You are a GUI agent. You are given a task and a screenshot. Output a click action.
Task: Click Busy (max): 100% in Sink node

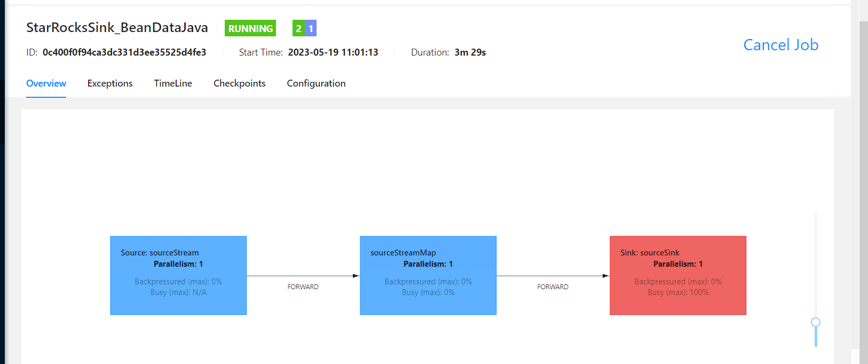point(678,292)
